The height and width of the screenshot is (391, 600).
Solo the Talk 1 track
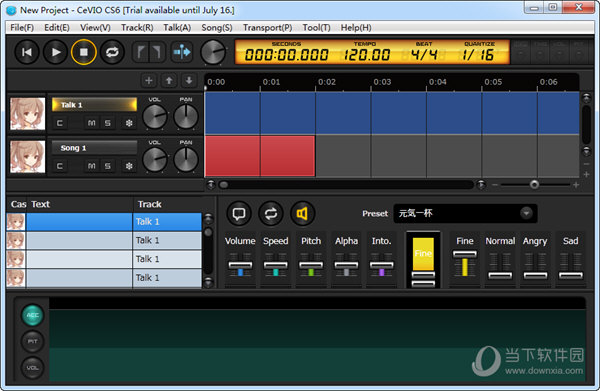point(108,123)
